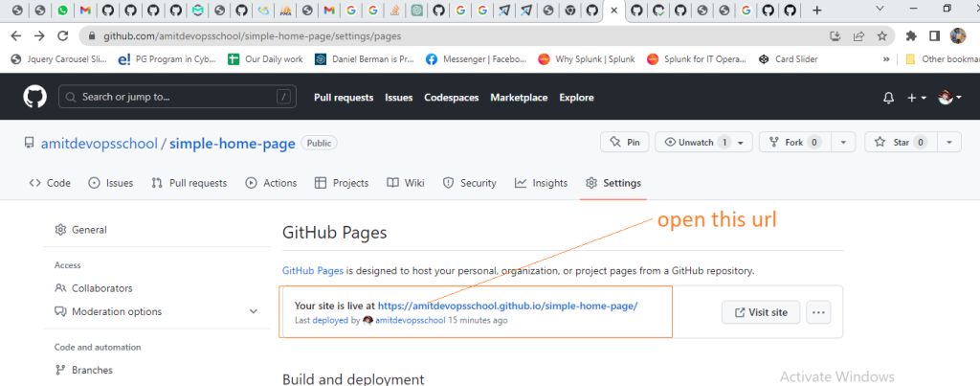Expand the Fork dropdown arrow
Screen dimensions: 980x386
coord(842,142)
